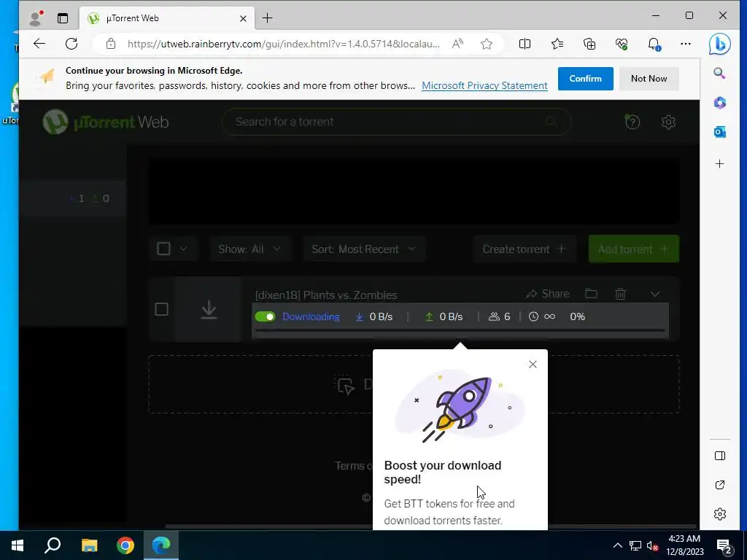Tick the Plants vs. Zombies torrent checkbox

tap(161, 309)
